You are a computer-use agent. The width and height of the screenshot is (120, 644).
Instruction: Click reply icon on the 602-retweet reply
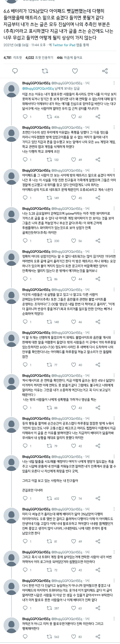coord(25,491)
